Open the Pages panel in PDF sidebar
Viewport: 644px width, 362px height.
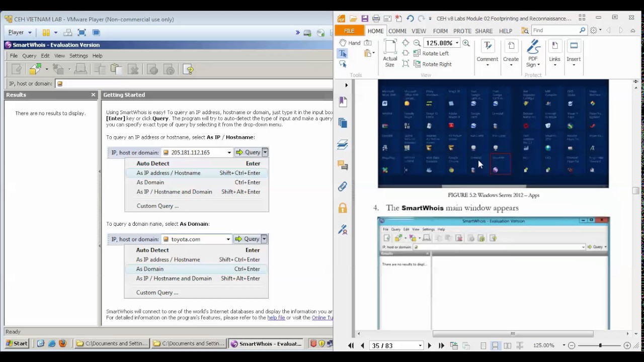343,123
